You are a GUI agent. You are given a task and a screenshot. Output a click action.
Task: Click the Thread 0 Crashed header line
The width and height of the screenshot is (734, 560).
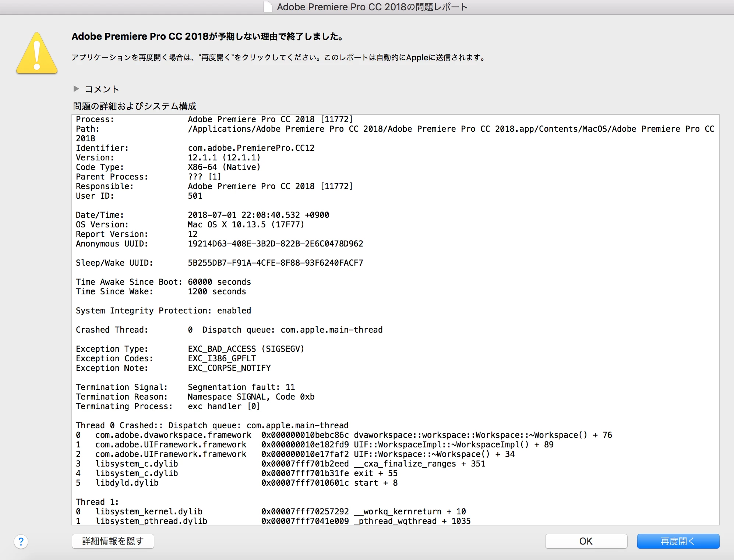pyautogui.click(x=212, y=425)
